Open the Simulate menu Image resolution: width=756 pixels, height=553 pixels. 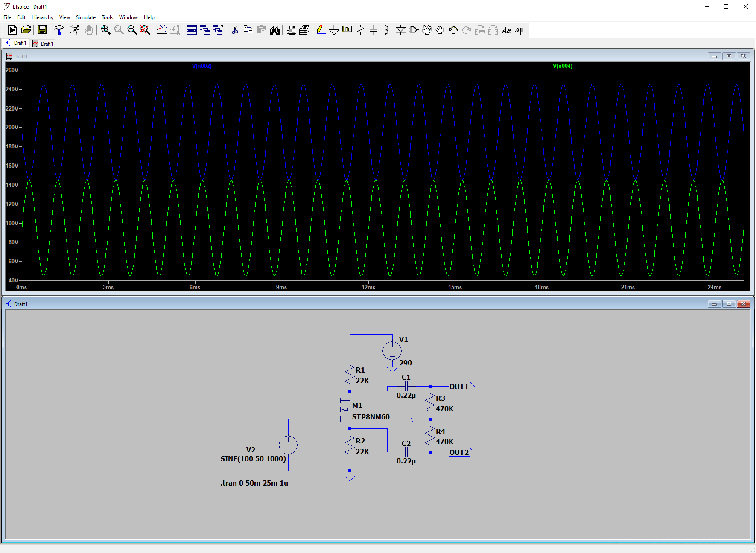coord(86,17)
